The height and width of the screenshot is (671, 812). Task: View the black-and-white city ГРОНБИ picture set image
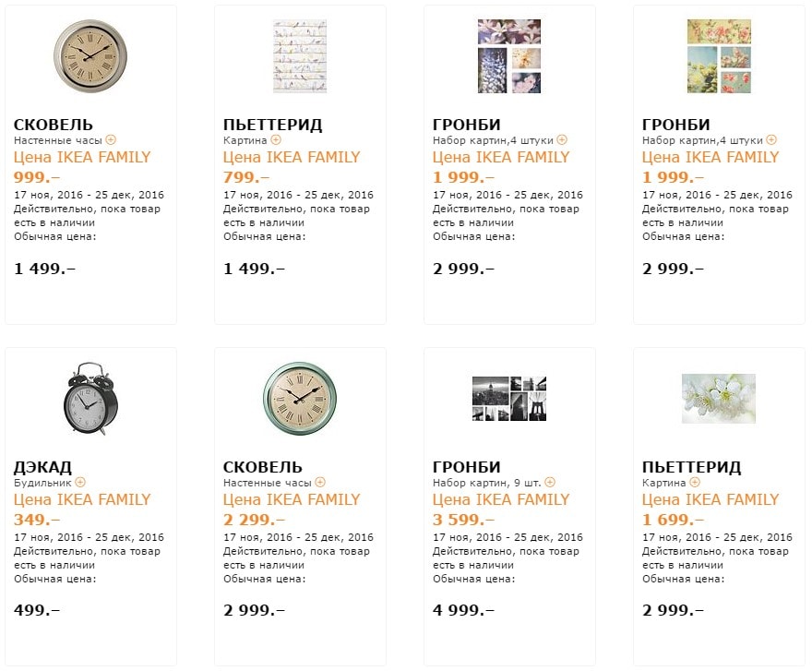(x=508, y=398)
